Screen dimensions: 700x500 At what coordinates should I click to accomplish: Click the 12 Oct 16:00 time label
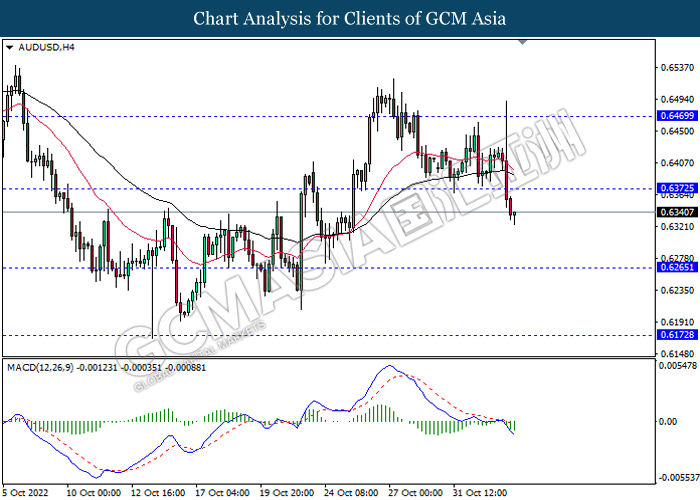(x=158, y=493)
